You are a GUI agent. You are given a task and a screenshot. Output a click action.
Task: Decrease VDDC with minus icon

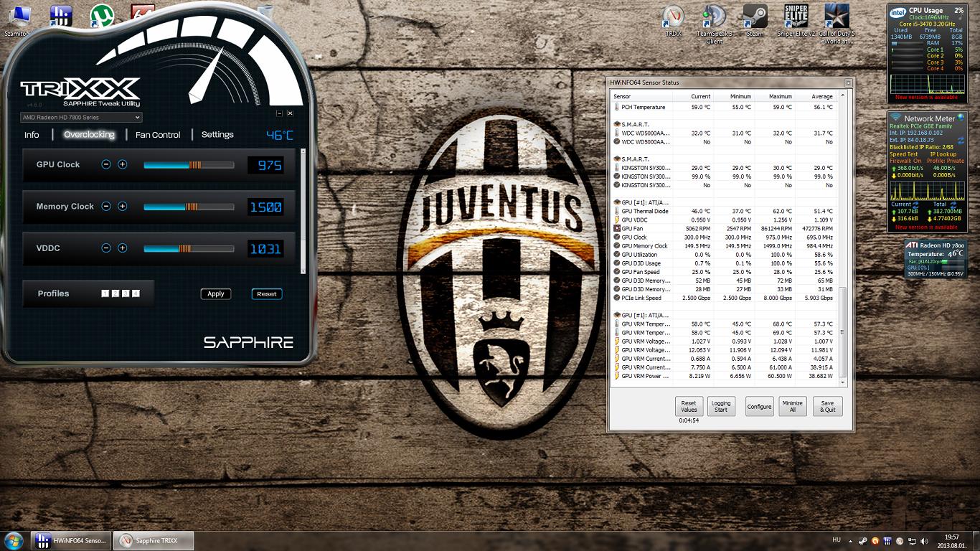tap(106, 248)
